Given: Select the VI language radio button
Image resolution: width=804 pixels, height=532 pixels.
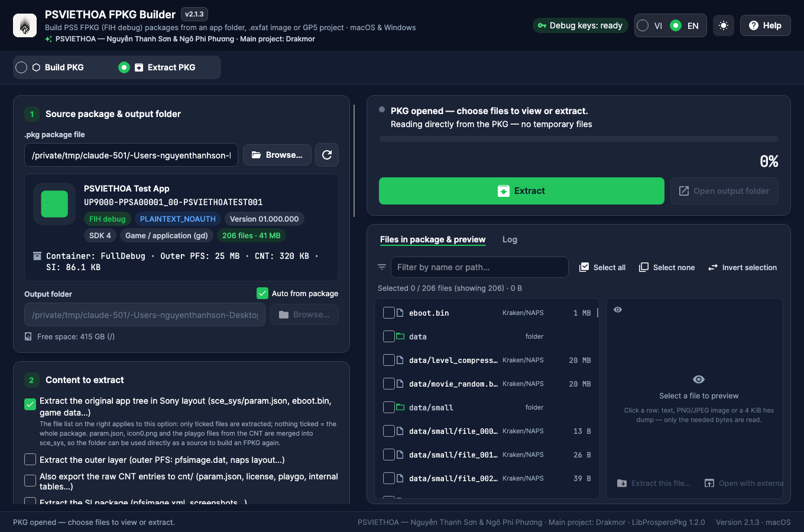Looking at the screenshot, I should (643, 25).
